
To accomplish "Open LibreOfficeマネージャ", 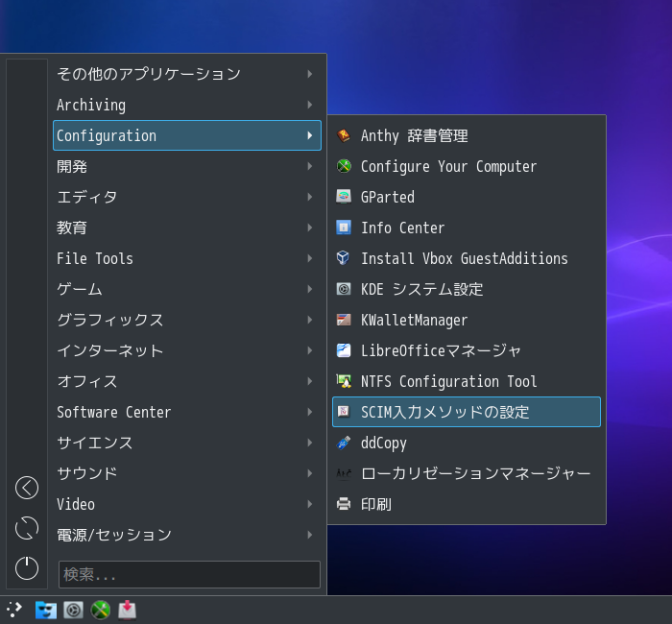I will pos(467,350).
